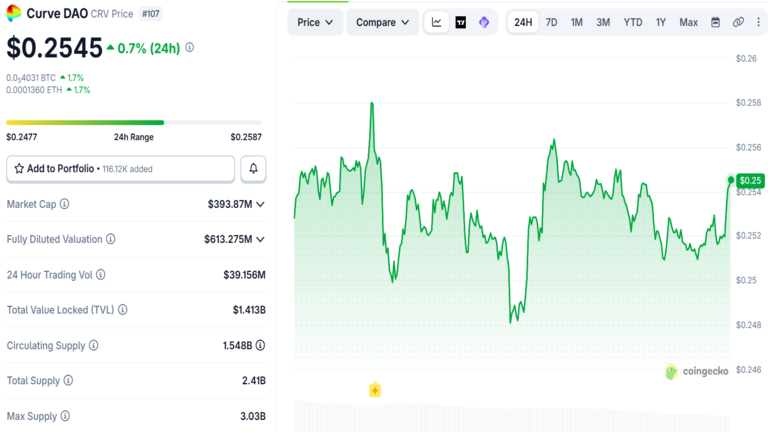
Task: Click the $0.2545 price value
Action: point(54,48)
